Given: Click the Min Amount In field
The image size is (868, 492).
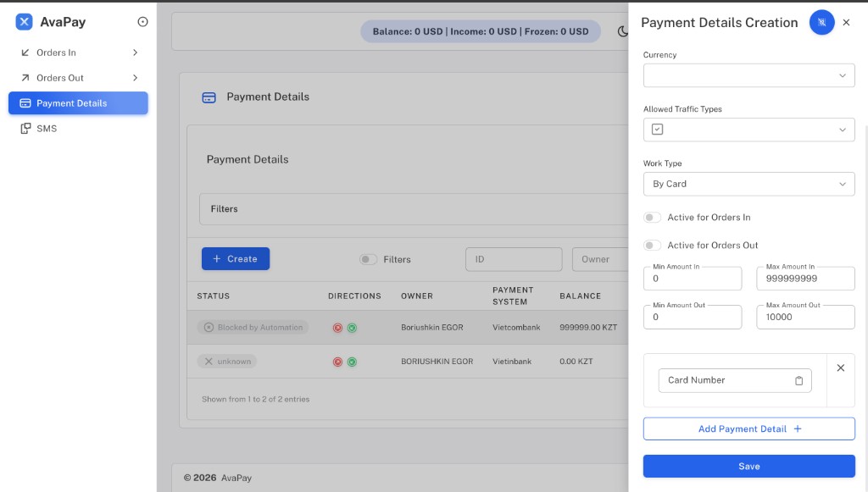Looking at the screenshot, I should coord(693,279).
